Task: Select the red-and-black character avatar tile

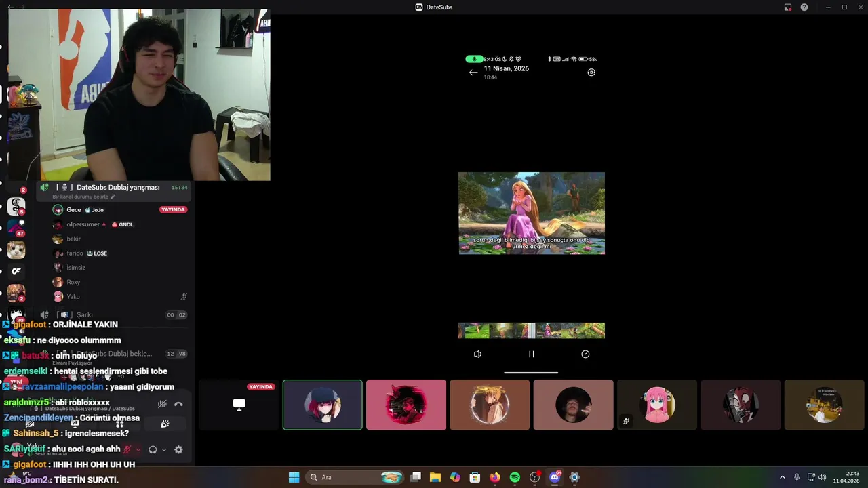Action: [x=741, y=405]
